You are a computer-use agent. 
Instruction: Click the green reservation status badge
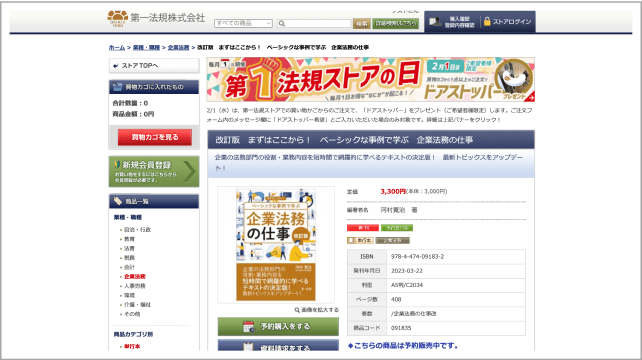coord(397,228)
